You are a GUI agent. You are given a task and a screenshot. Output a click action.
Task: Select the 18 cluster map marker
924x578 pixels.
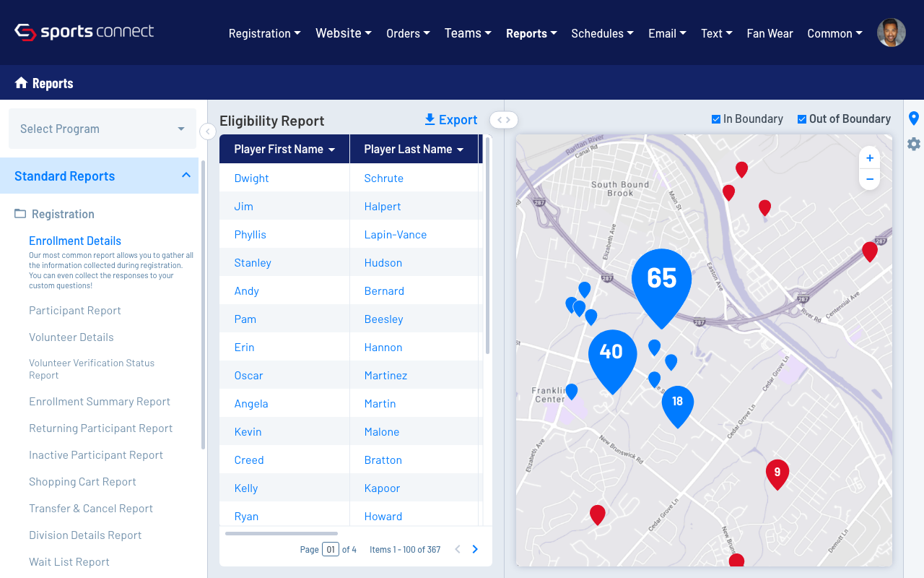click(x=678, y=406)
